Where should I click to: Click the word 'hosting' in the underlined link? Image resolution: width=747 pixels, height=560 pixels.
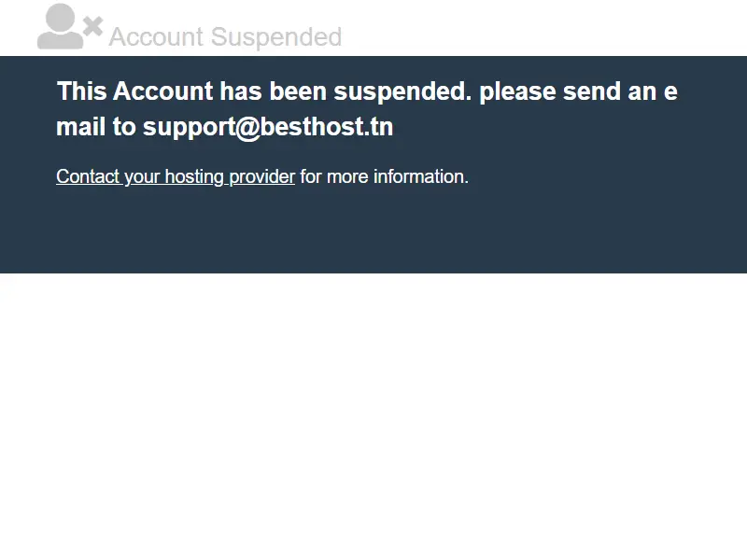point(194,176)
